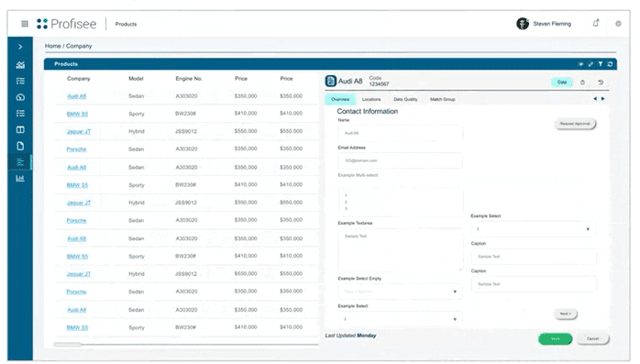640x364 pixels.
Task: Click the Caption field directly under Example Select
Action: tap(533, 257)
